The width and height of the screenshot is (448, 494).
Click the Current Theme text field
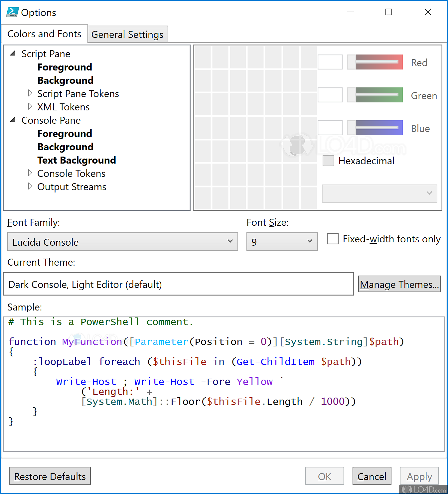click(x=179, y=284)
